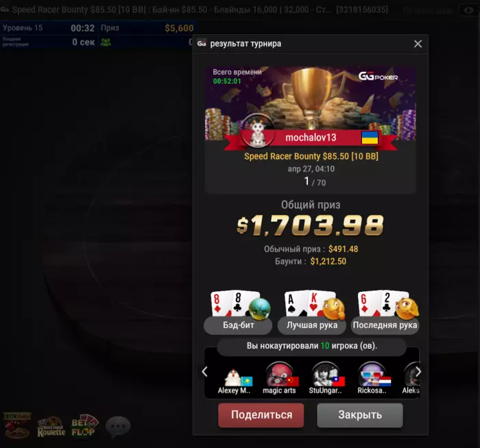Select knocked-out player Alexey M.. avatar
This screenshot has width=480, height=448.
click(x=235, y=379)
